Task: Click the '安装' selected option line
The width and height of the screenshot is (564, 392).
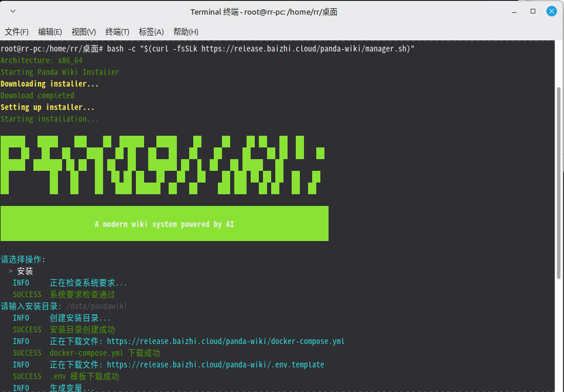Action: tap(25, 271)
